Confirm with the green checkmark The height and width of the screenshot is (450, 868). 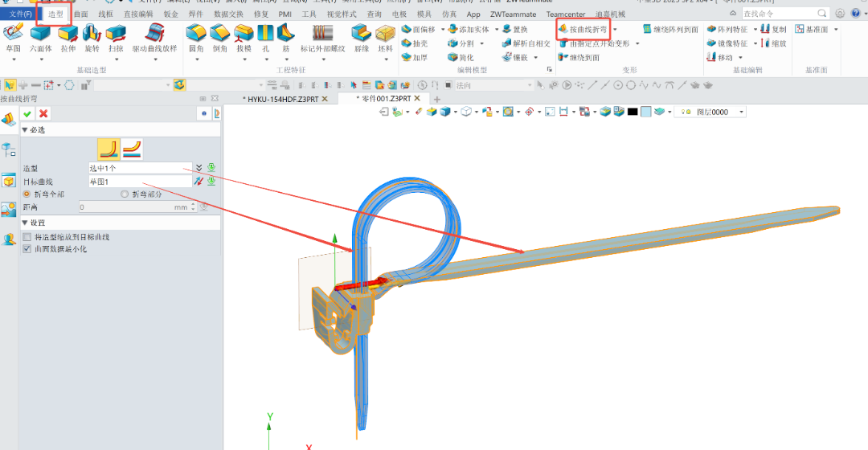pyautogui.click(x=27, y=113)
